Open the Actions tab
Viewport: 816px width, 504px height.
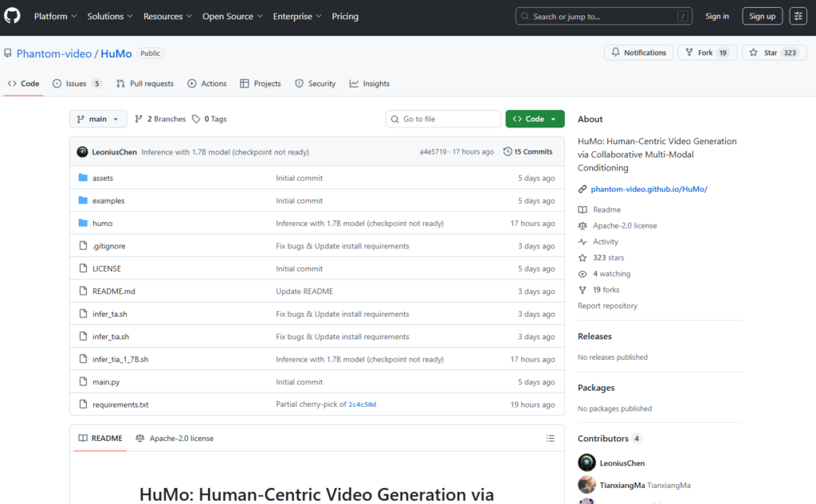tap(207, 84)
